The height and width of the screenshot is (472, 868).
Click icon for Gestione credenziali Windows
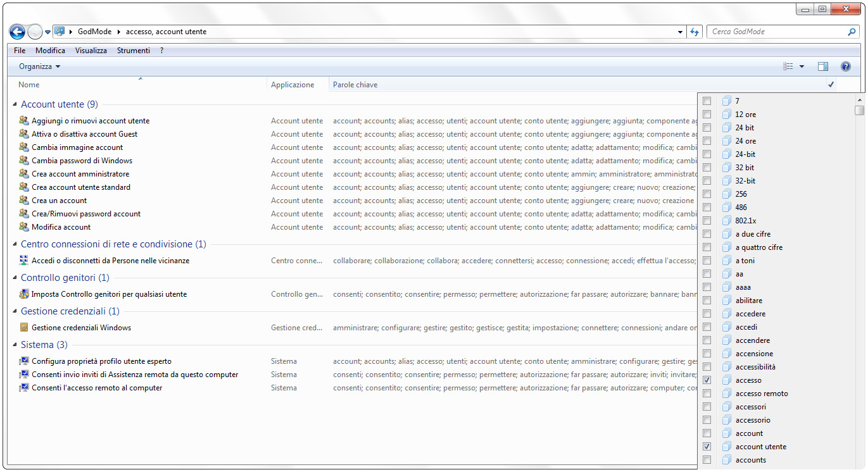click(x=24, y=328)
